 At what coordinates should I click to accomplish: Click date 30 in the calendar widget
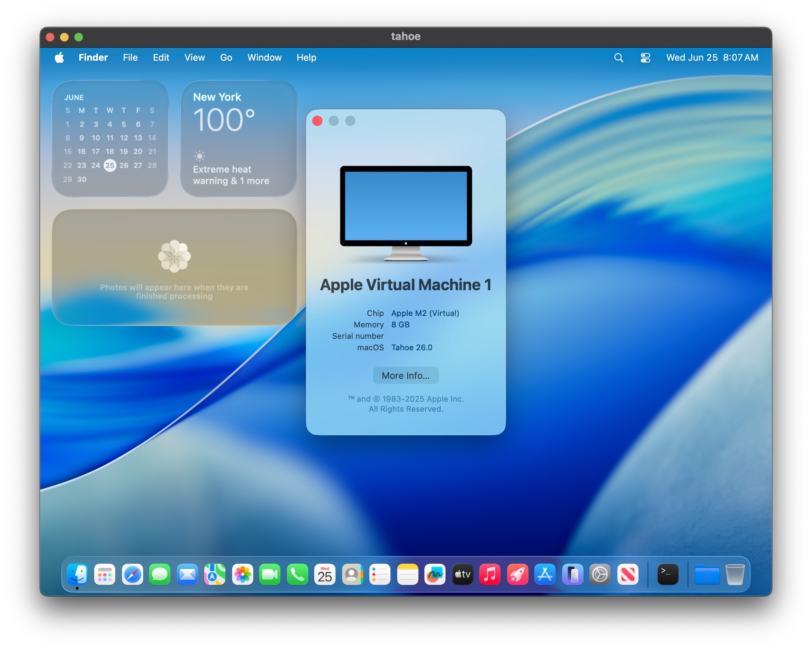click(x=82, y=179)
